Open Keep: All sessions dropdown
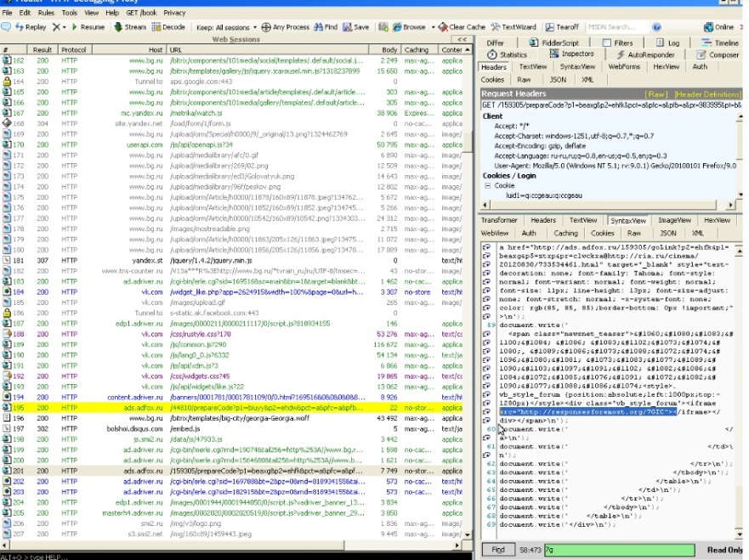This screenshot has height=560, width=749. coord(224,27)
